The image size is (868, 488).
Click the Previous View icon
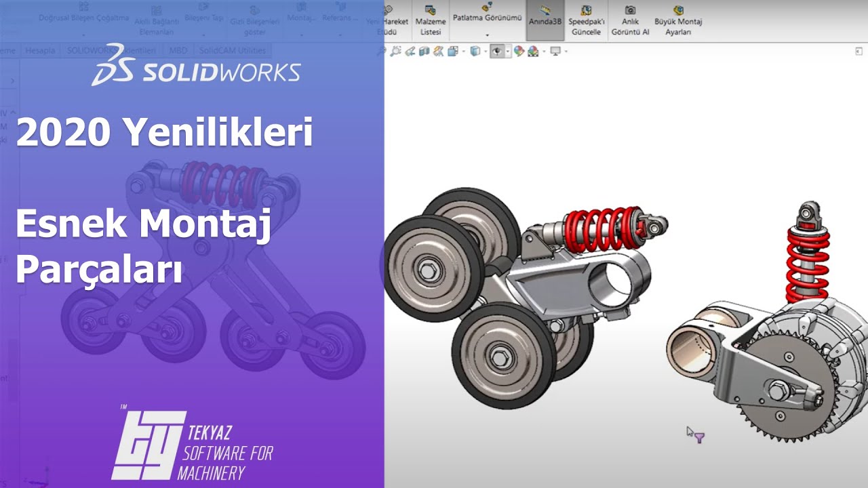(410, 51)
